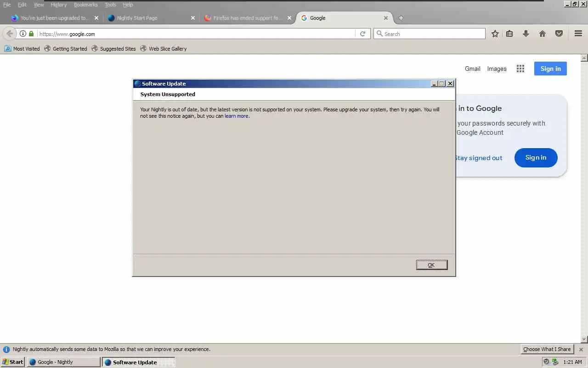Screen dimensions: 588x368
Task: Focus the URL address bar
Action: tap(197, 34)
